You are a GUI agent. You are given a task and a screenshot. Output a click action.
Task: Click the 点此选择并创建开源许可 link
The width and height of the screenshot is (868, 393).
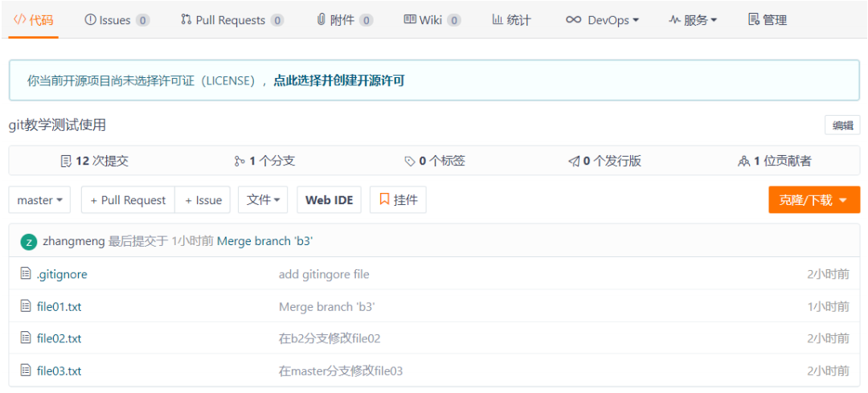[339, 81]
